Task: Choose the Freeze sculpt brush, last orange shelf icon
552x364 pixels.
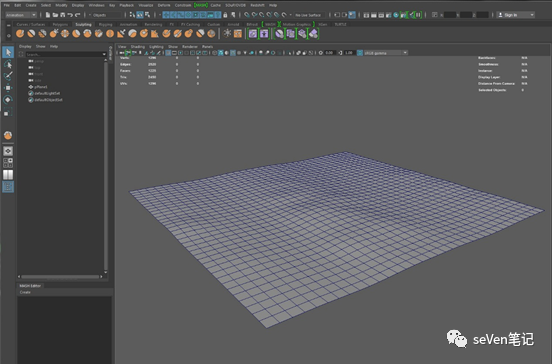Action: point(211,34)
